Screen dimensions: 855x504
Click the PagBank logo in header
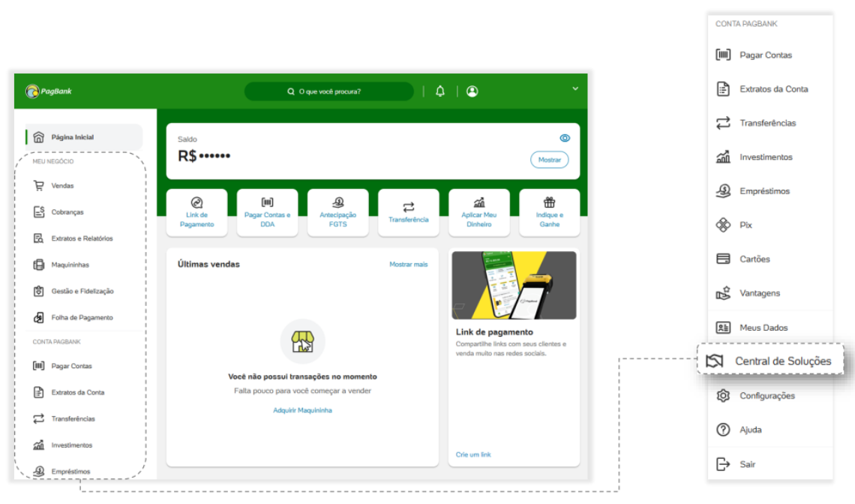pyautogui.click(x=49, y=91)
